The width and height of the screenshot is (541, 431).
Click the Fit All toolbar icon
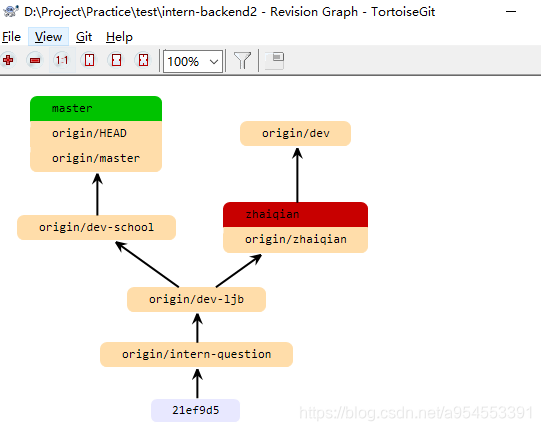143,60
